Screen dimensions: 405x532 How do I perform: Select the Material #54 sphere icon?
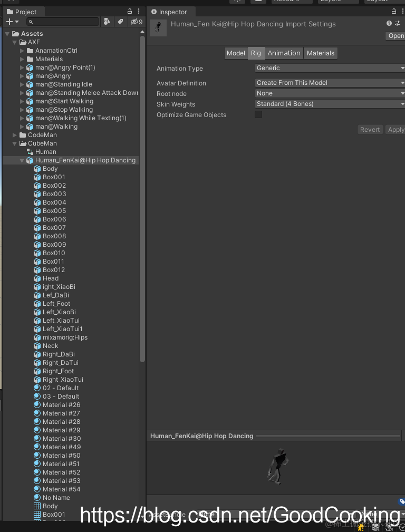click(37, 489)
